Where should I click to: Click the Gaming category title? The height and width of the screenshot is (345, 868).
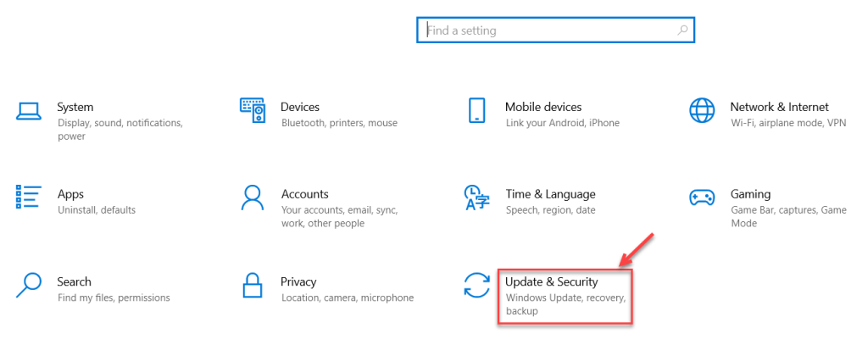tap(750, 194)
